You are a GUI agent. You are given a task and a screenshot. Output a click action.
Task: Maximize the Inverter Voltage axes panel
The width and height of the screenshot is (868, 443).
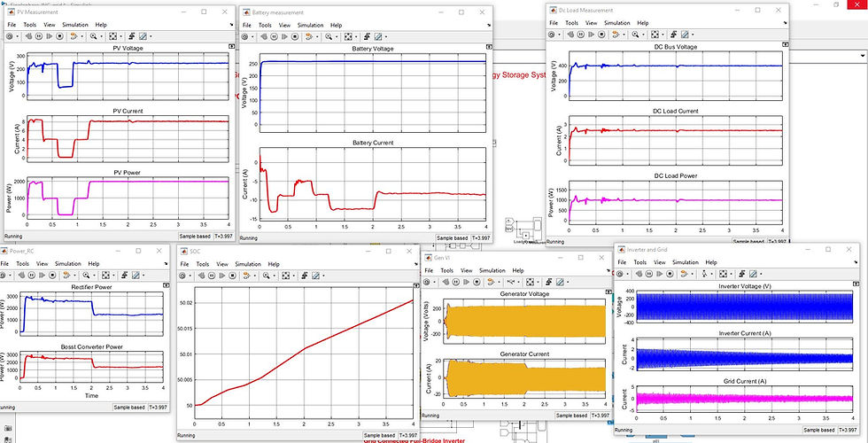856,284
